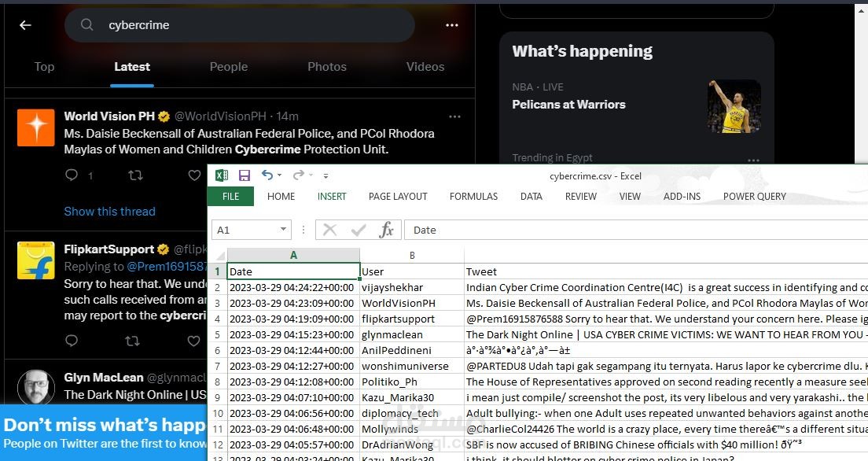Open FlipkartSupport profile avatar
This screenshot has height=461, width=868.
[36, 260]
